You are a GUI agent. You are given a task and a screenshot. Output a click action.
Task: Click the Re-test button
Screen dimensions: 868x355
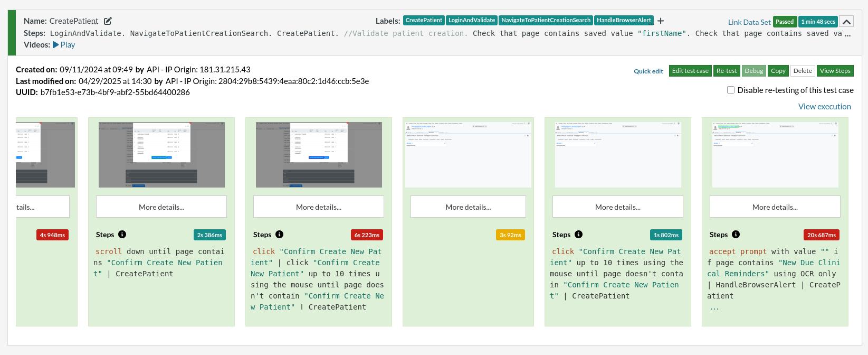[x=727, y=71]
